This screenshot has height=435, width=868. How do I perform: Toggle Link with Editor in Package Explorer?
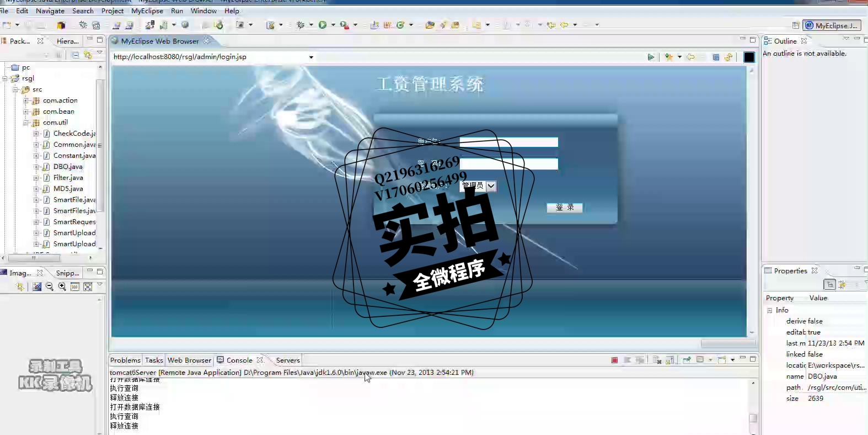pyautogui.click(x=88, y=55)
